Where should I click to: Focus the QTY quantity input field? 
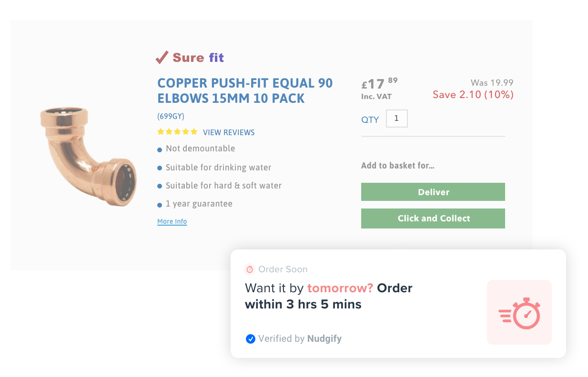click(396, 119)
